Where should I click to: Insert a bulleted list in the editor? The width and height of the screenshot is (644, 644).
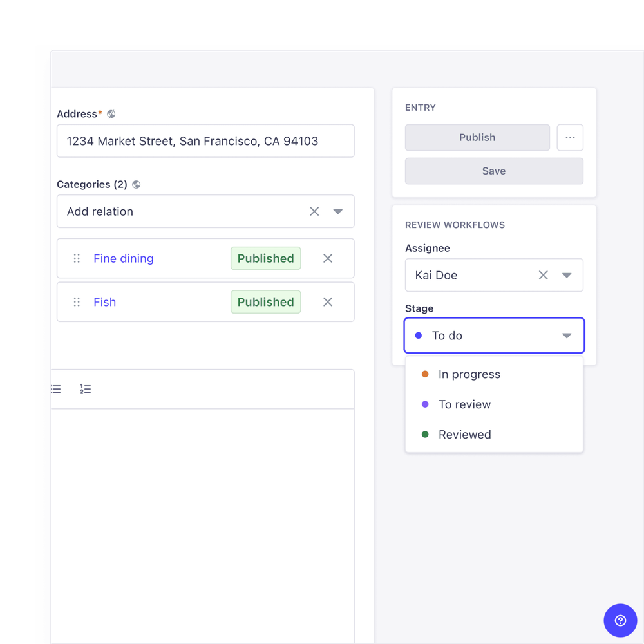click(56, 389)
